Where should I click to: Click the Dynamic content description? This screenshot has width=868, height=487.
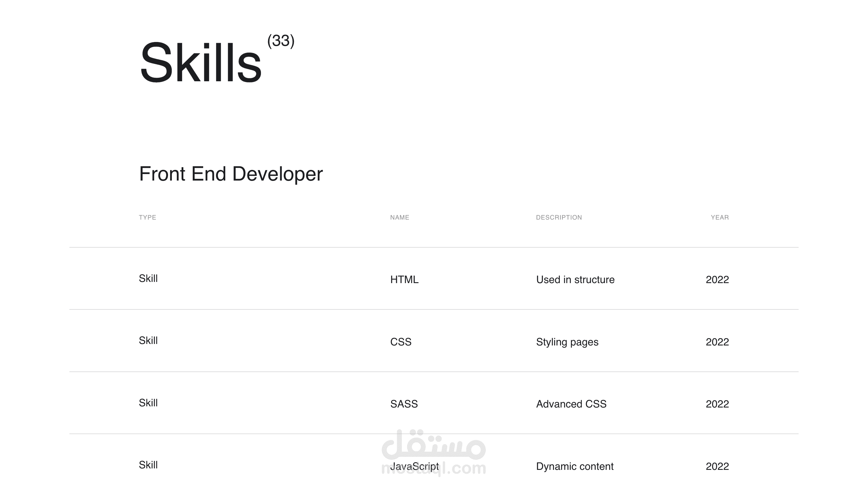coord(575,466)
